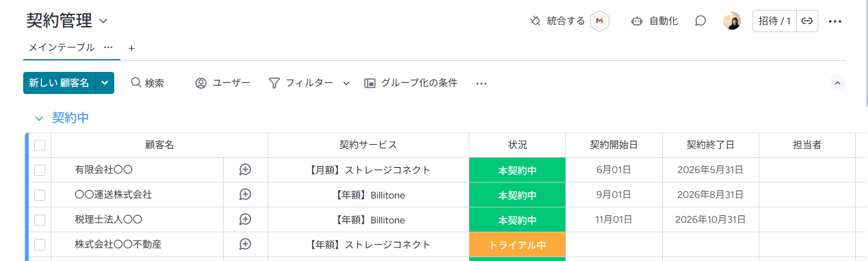
Task: Click the copy link icon beside 招待
Action: 807,21
